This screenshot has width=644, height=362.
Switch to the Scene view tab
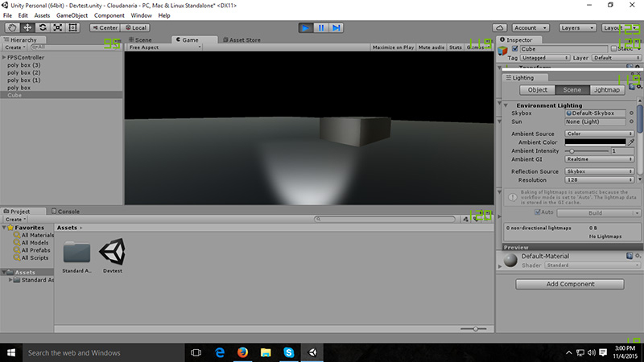pyautogui.click(x=142, y=39)
